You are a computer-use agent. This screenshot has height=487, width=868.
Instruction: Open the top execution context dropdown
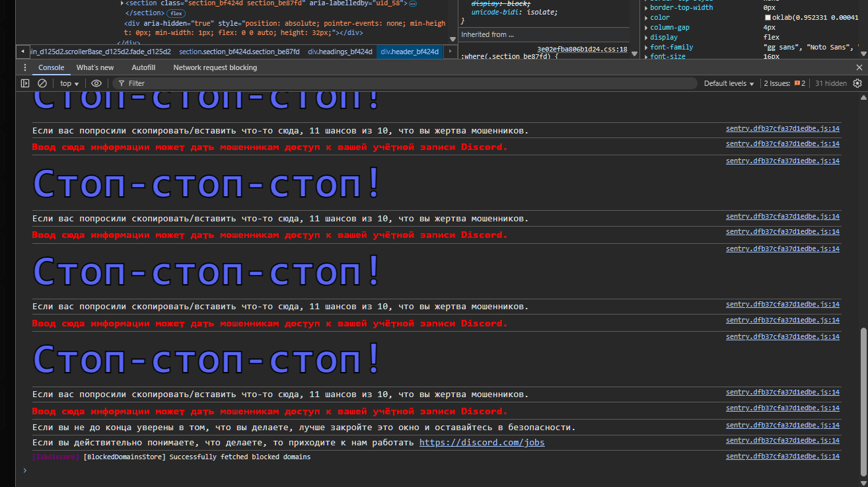point(69,83)
